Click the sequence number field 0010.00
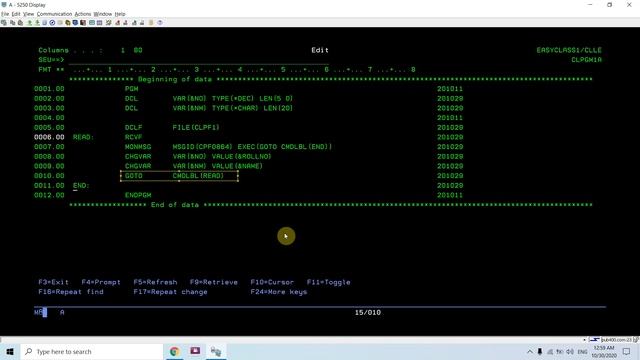 49,176
